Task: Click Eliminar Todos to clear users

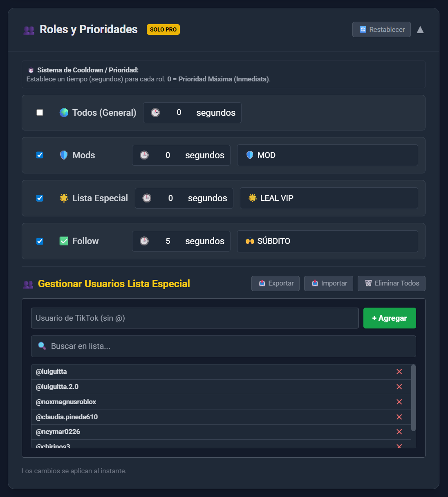Action: [391, 283]
